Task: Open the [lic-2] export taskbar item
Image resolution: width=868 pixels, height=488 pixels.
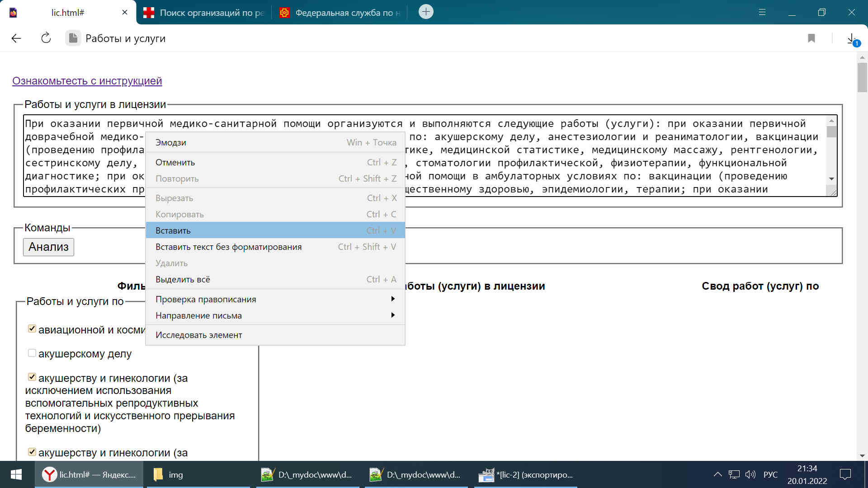Action: pos(526,474)
